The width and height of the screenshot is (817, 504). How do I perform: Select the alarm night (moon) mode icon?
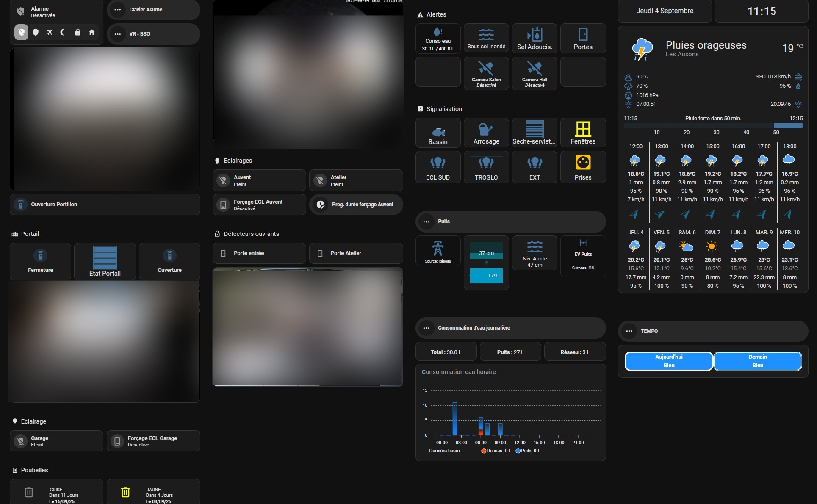pyautogui.click(x=63, y=32)
